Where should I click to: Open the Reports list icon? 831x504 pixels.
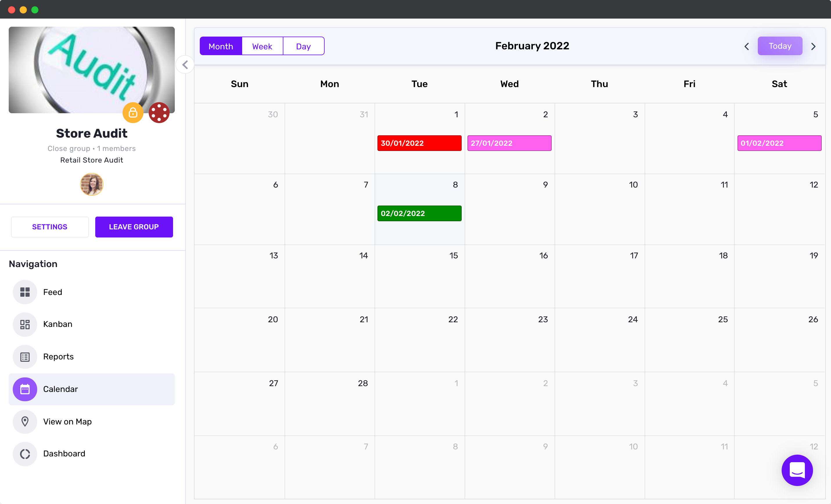(25, 357)
